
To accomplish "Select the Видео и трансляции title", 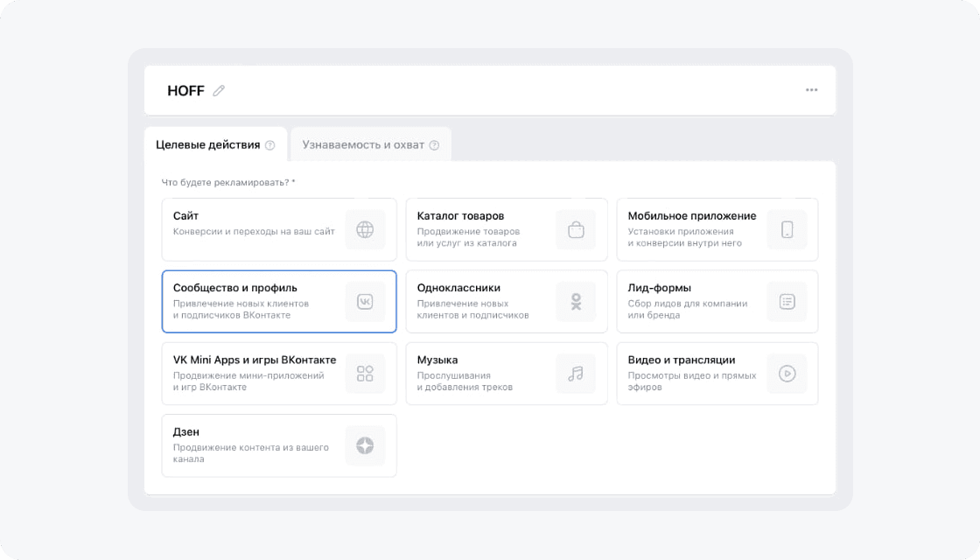I will [682, 360].
